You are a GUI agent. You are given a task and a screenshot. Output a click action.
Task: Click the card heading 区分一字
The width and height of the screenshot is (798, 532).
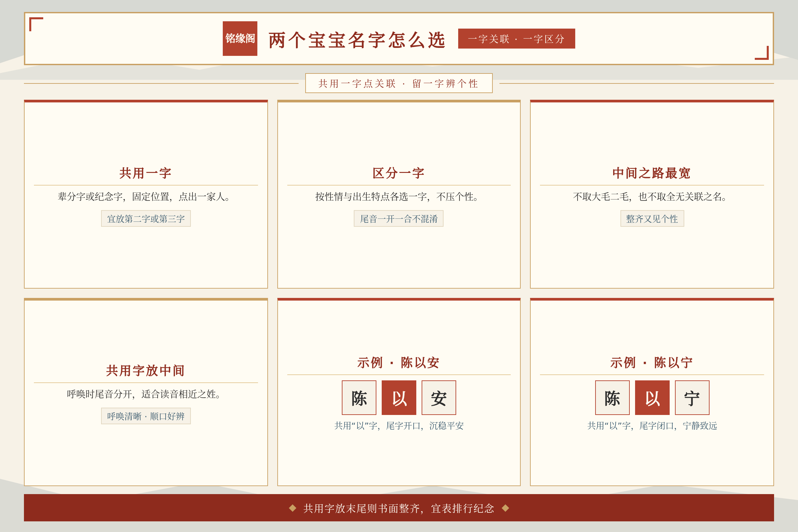click(x=399, y=173)
